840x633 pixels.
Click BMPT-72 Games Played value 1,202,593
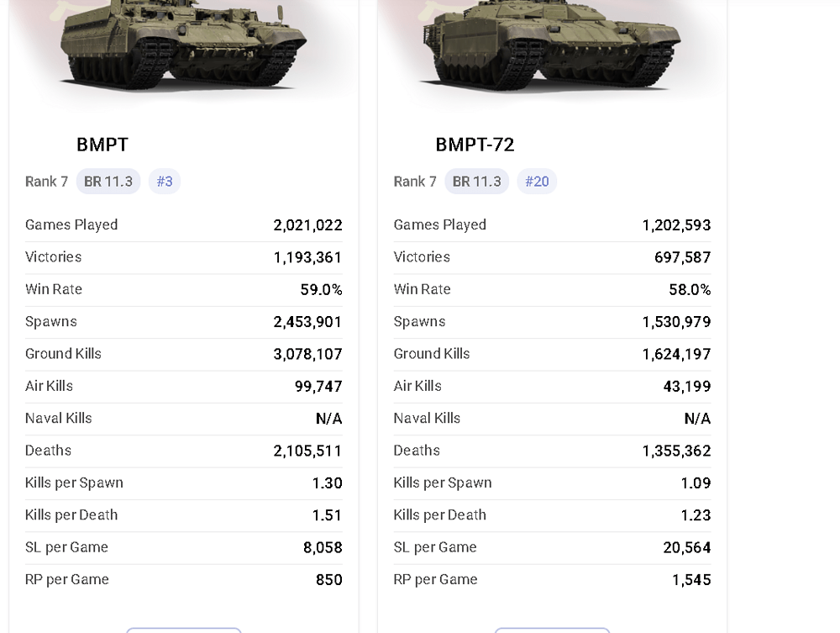pyautogui.click(x=676, y=225)
